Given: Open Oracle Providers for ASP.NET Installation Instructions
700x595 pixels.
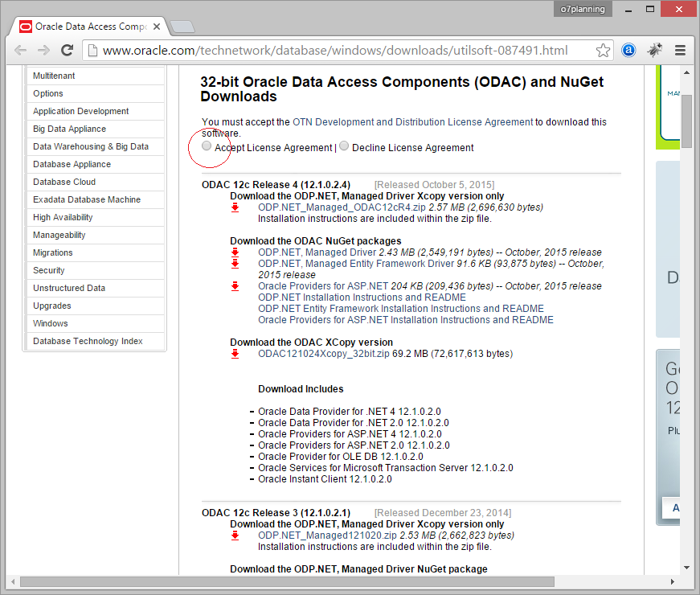Looking at the screenshot, I should pyautogui.click(x=405, y=320).
